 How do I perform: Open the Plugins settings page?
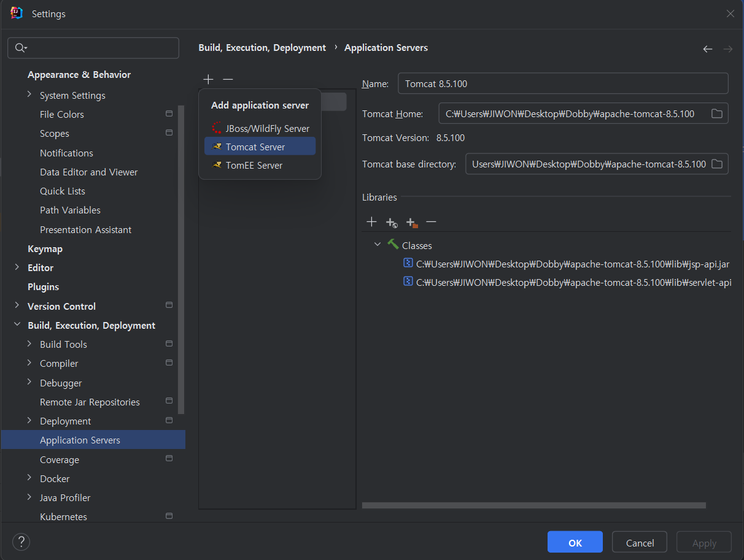[43, 286]
